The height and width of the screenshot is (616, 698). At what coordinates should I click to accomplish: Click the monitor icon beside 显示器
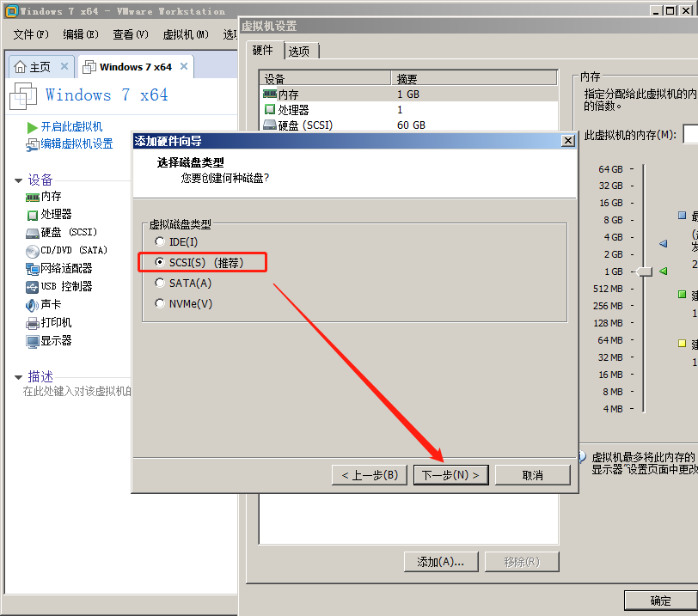click(33, 342)
